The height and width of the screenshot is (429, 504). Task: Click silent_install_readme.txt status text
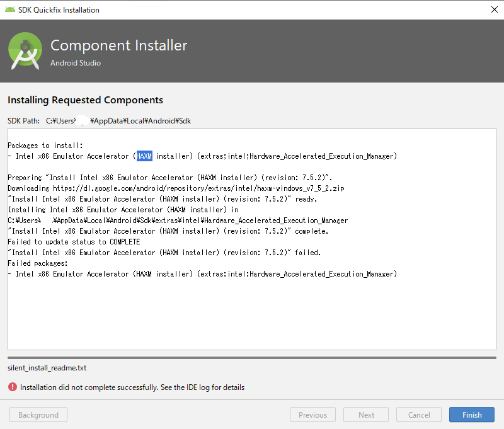47,368
